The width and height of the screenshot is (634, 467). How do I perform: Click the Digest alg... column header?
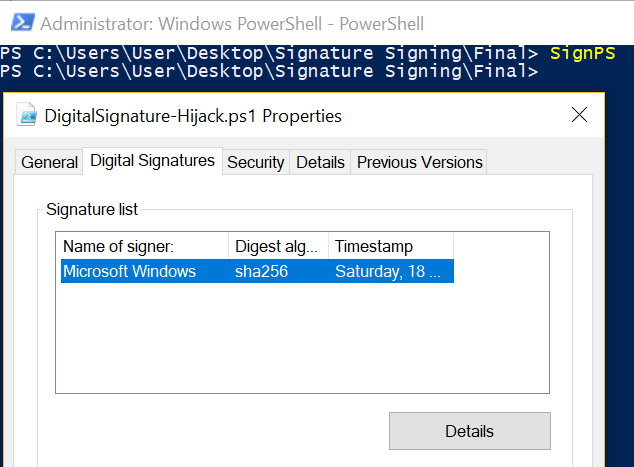click(279, 246)
